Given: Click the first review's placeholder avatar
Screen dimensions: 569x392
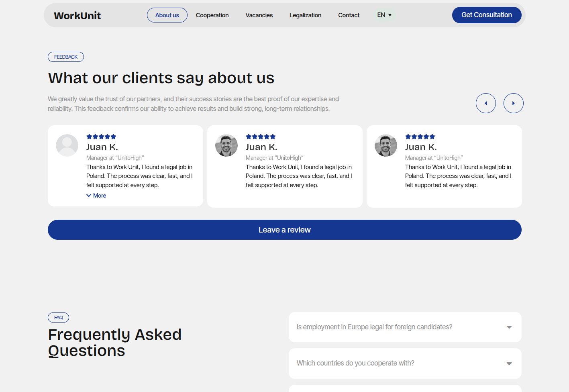Looking at the screenshot, I should coord(67,145).
